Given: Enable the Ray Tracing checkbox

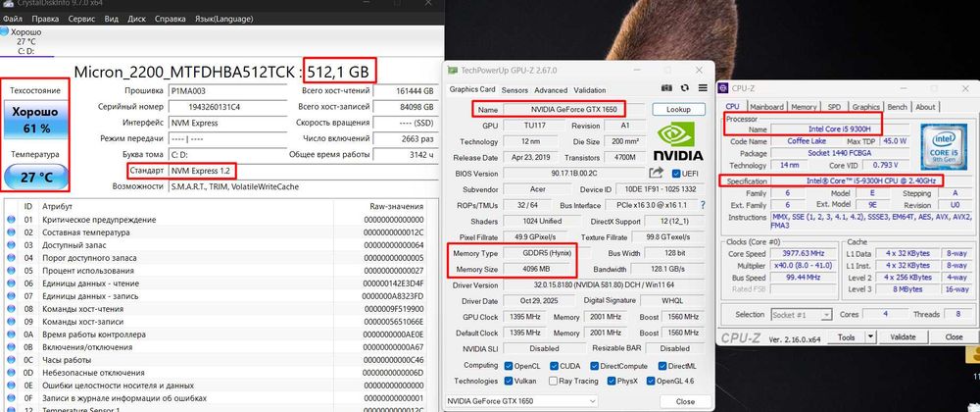Looking at the screenshot, I should [553, 381].
